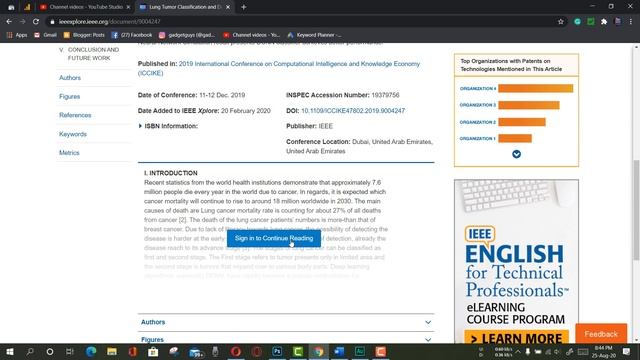Click the browser forward arrow
The width and height of the screenshot is (640, 360).
point(22,21)
